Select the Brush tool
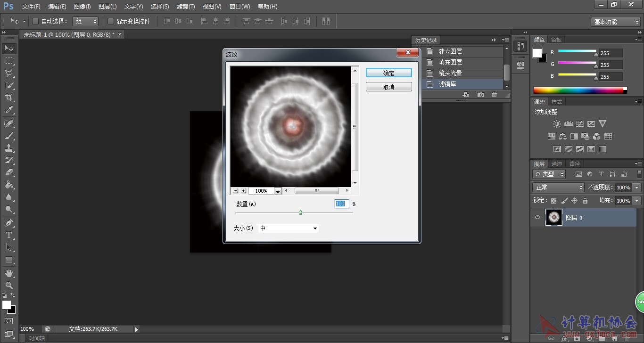Image resolution: width=644 pixels, height=343 pixels. [x=9, y=136]
